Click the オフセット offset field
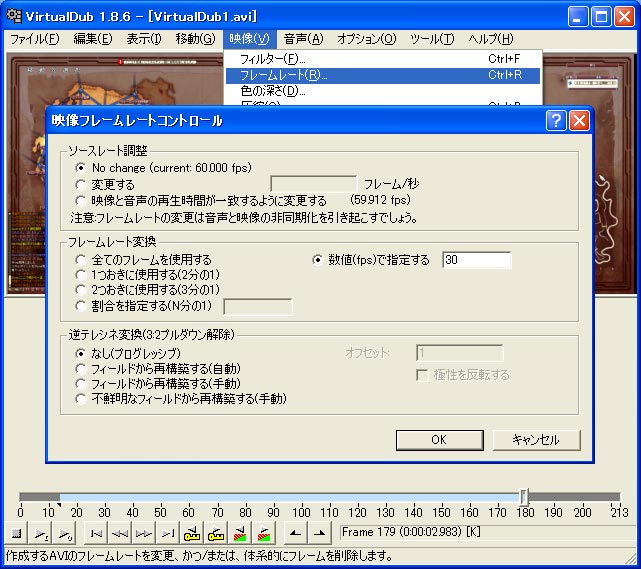This screenshot has width=641, height=569. [459, 353]
